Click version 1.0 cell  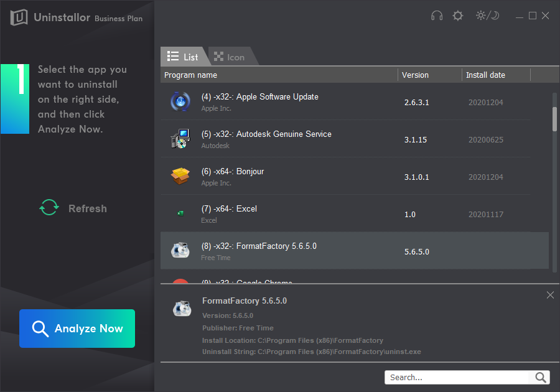click(x=409, y=215)
